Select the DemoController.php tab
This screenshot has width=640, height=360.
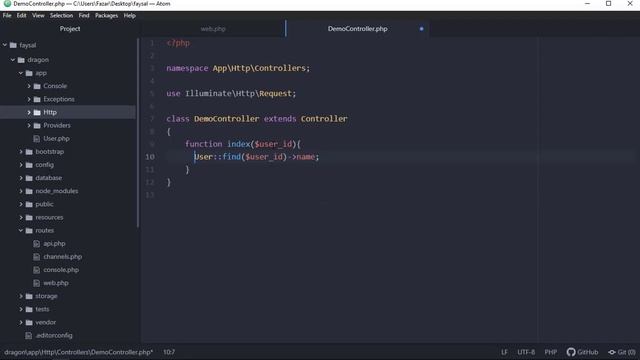pos(358,29)
